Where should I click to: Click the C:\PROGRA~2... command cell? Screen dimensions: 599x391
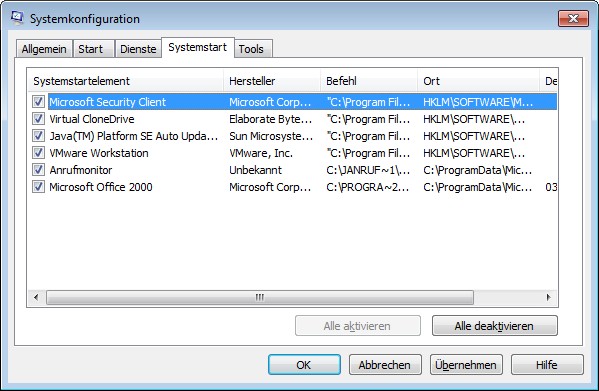pos(367,187)
